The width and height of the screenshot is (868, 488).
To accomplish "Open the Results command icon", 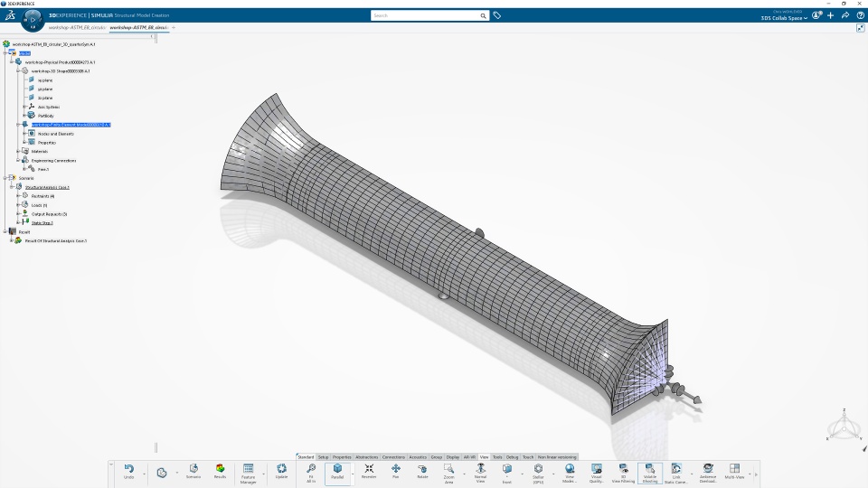I will [220, 469].
